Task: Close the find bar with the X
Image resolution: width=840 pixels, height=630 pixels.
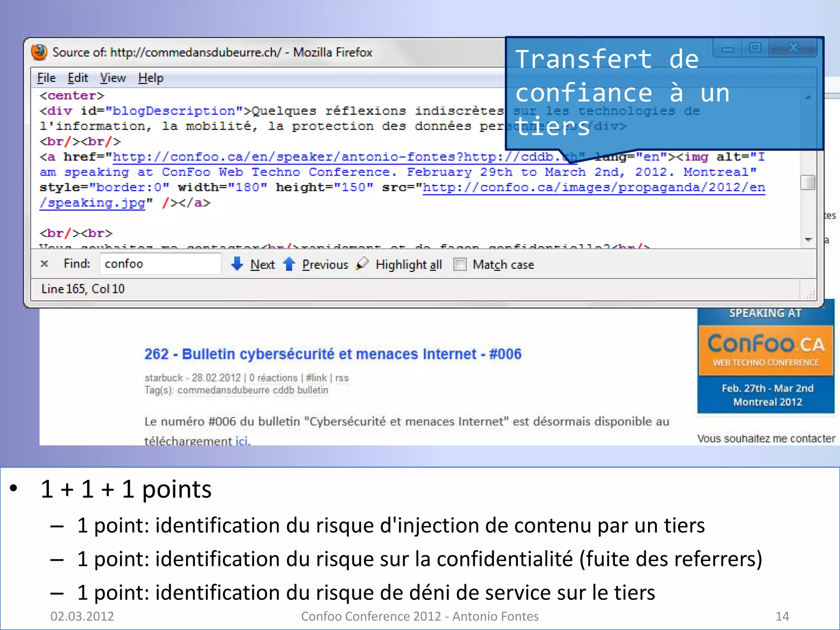Action: click(44, 264)
